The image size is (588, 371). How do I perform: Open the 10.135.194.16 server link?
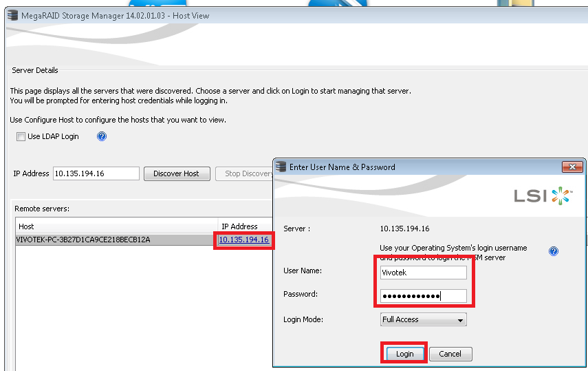tap(243, 240)
